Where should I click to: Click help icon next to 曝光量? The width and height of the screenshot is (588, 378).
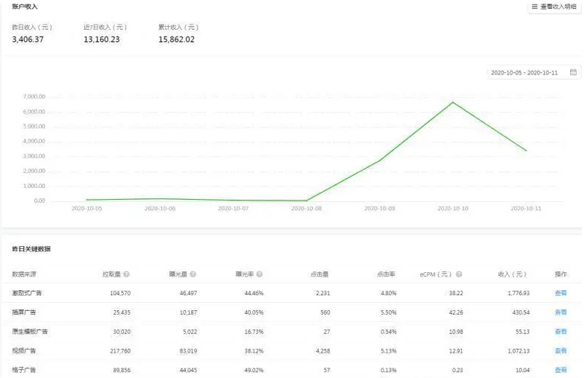pyautogui.click(x=194, y=274)
